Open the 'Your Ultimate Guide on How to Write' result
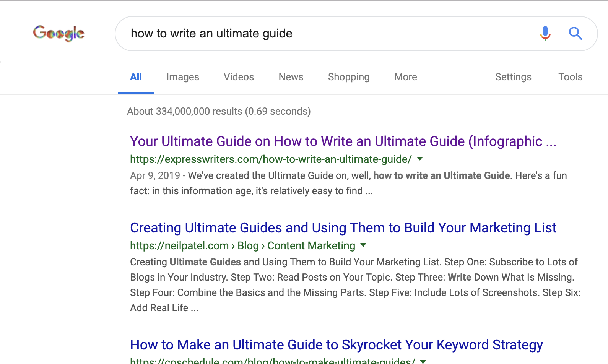Viewport: 608px width, 364px height. pyautogui.click(x=343, y=141)
